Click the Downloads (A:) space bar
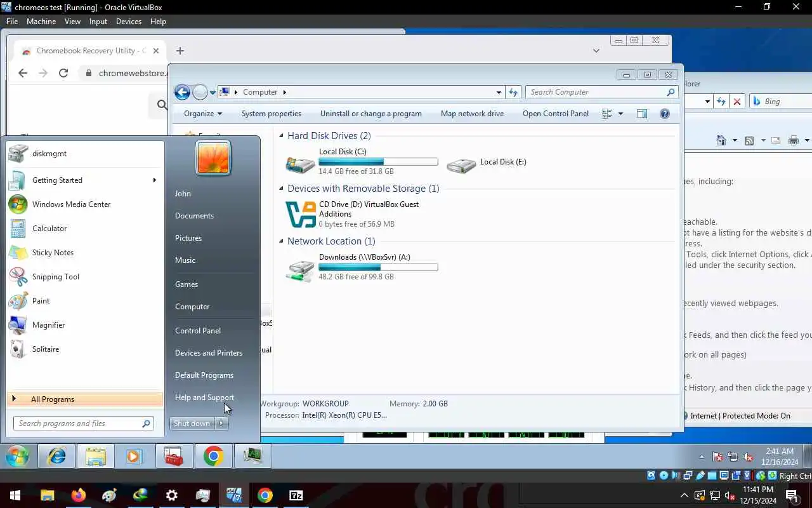The image size is (812, 508). coord(378,267)
